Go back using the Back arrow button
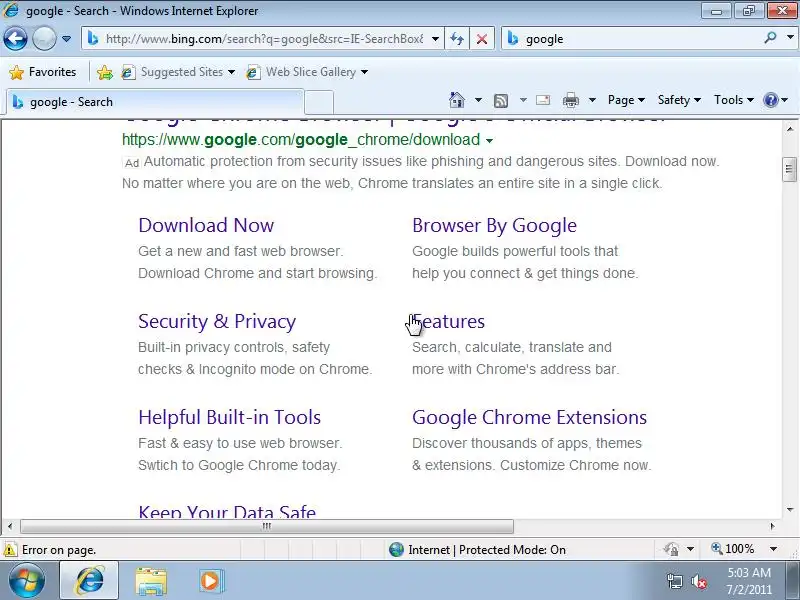This screenshot has width=800, height=600. (15, 39)
